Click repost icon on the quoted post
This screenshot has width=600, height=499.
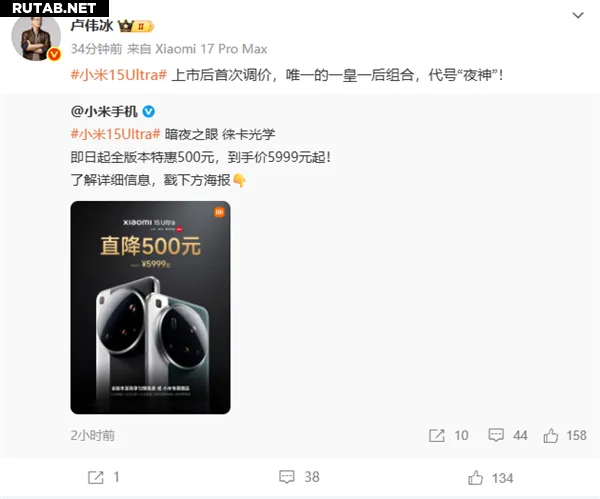pyautogui.click(x=437, y=435)
